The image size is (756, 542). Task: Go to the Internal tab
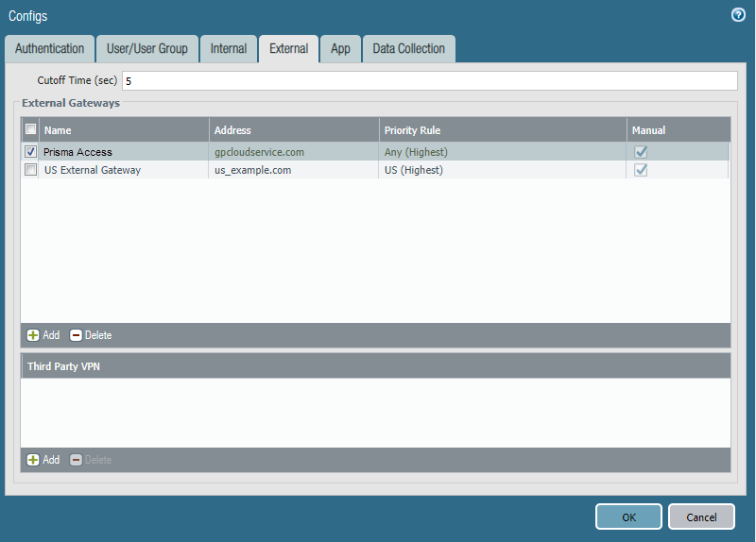[229, 49]
